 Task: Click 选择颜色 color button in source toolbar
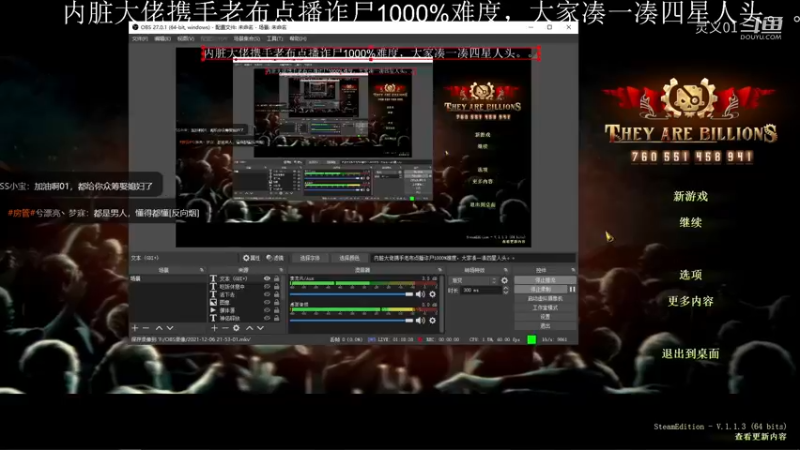coord(349,258)
